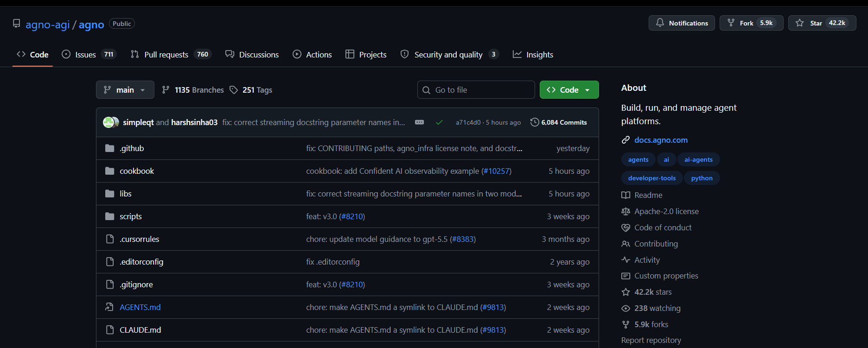Screen dimensions: 868x348
Task: Click the .cursorrules file icon
Action: pos(110,239)
